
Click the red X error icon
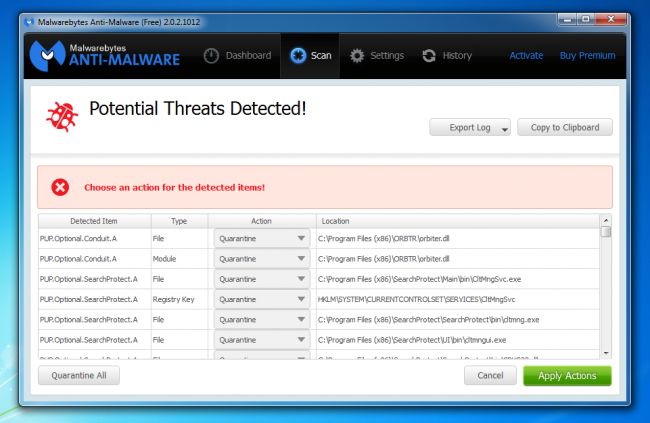click(60, 187)
